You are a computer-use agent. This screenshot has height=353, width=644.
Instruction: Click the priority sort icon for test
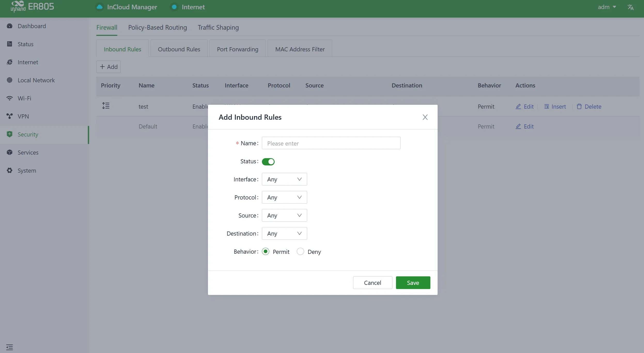click(106, 106)
